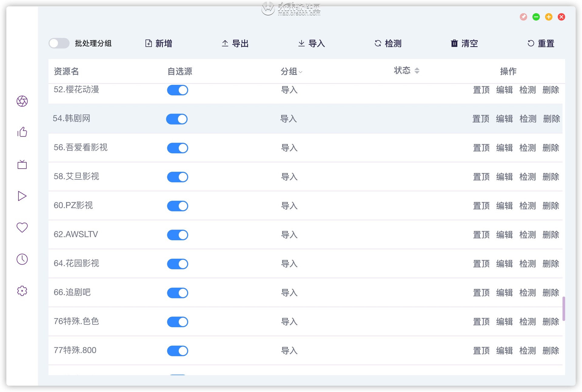Open the camera/aperture section in the sidebar
This screenshot has height=392, width=582.
coord(22,101)
